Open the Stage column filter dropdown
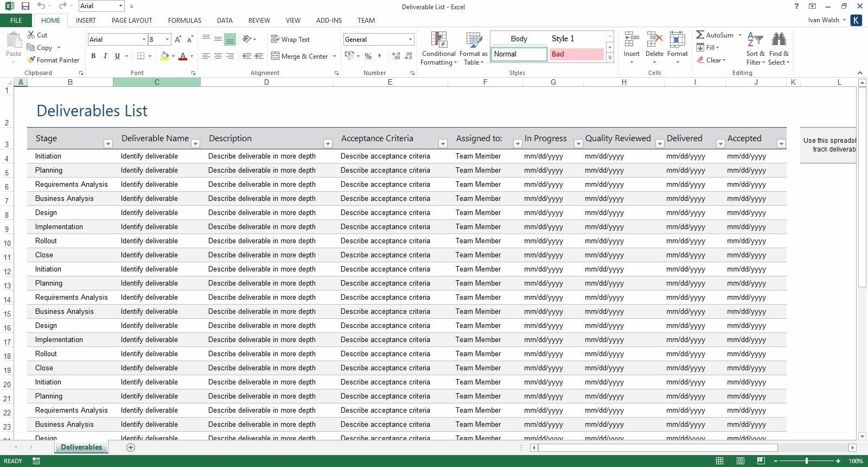 coord(108,144)
